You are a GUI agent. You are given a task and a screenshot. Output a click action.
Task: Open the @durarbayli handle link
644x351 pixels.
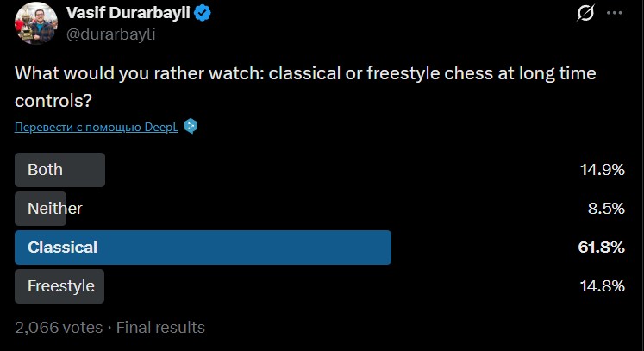point(111,34)
